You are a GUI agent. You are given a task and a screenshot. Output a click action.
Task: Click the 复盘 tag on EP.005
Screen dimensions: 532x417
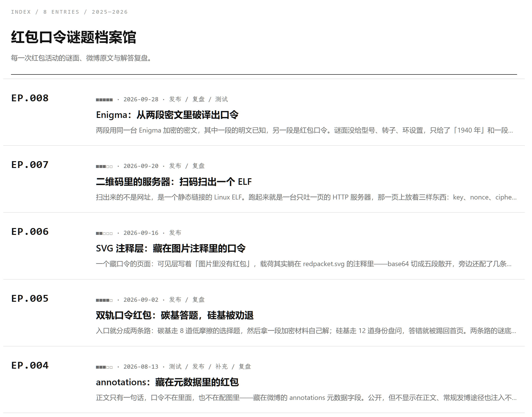(x=198, y=300)
